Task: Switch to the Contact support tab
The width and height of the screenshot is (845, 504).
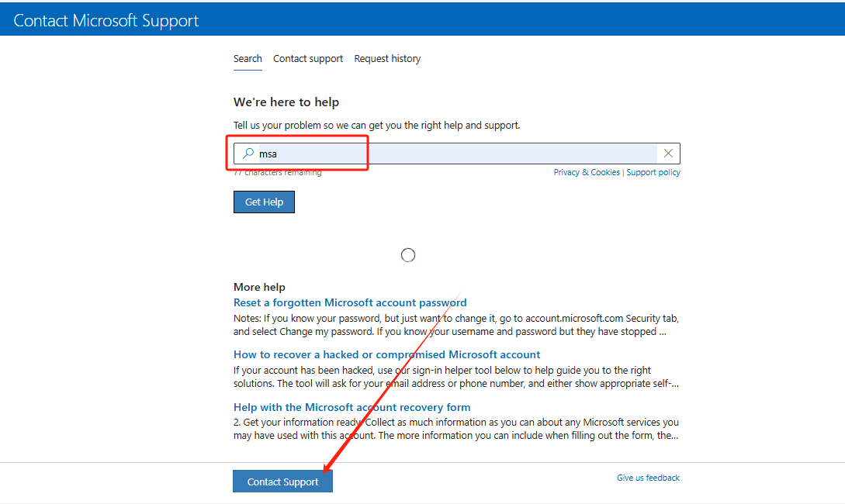Action: point(308,58)
